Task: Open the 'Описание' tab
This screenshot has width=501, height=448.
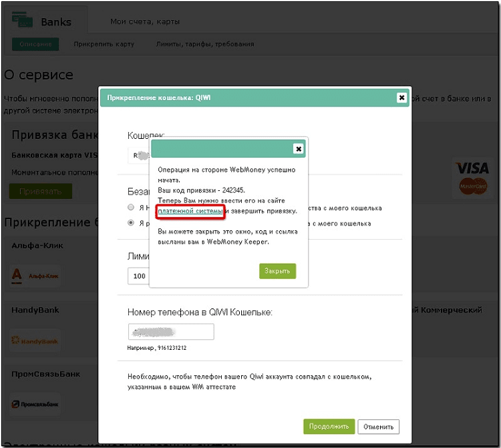Action: [x=35, y=44]
